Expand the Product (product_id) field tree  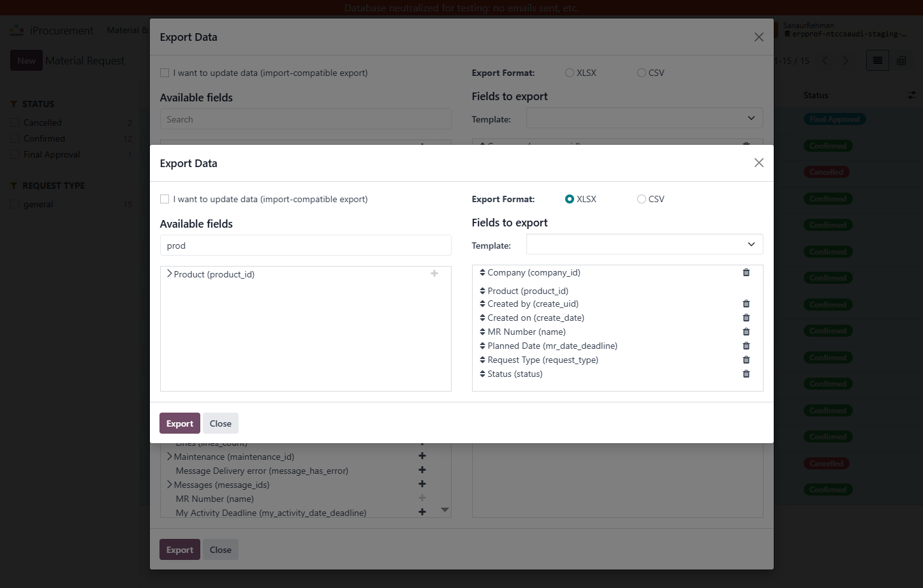[169, 274]
